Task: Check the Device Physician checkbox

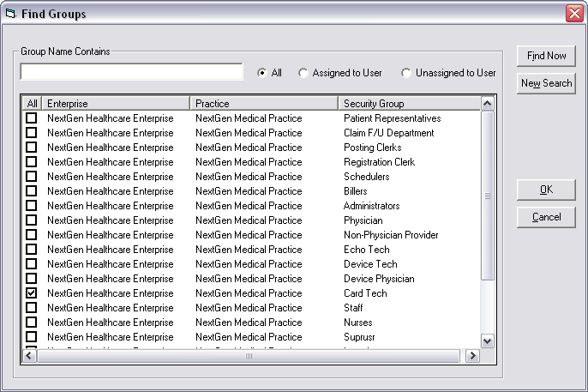Action: 32,279
